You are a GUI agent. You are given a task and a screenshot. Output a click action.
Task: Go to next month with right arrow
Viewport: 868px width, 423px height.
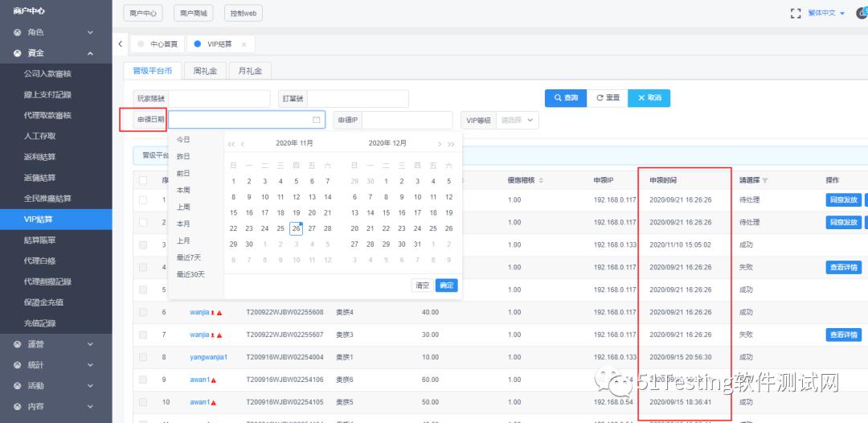point(440,144)
